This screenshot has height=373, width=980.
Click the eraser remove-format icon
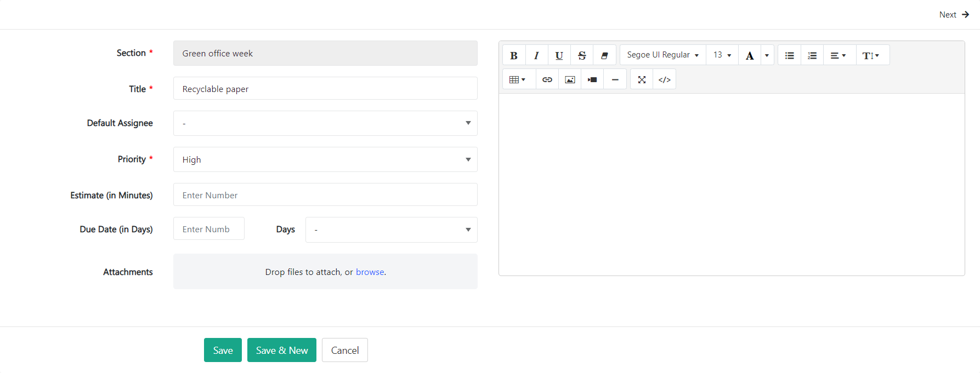pos(604,55)
